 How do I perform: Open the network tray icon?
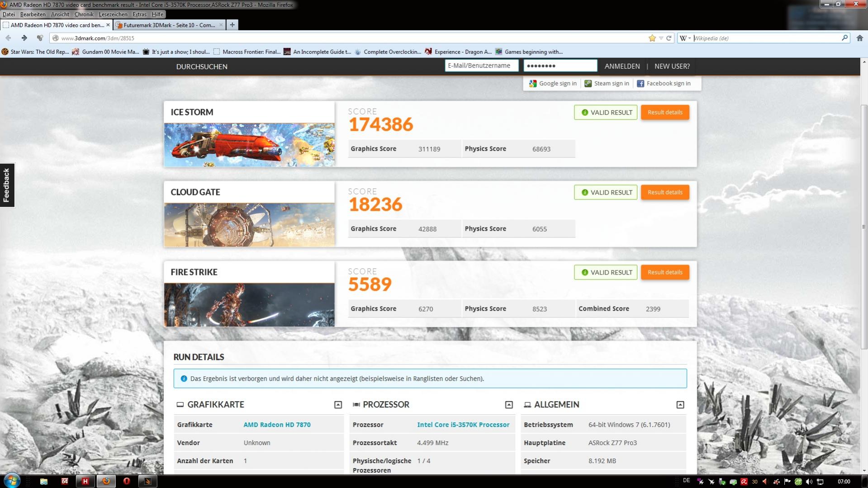click(820, 482)
